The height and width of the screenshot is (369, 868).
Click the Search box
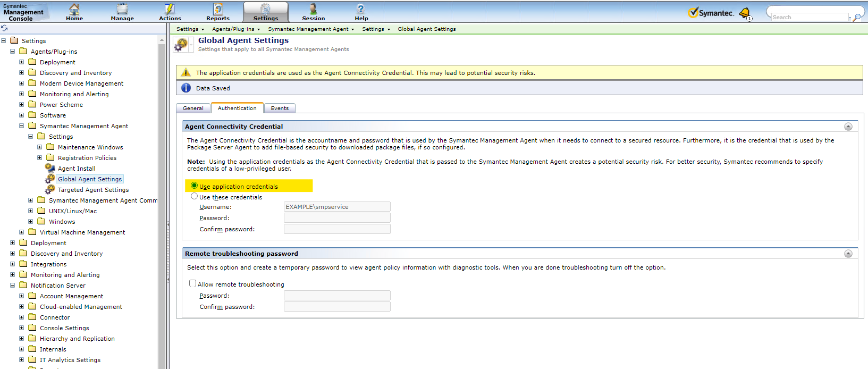coord(810,17)
